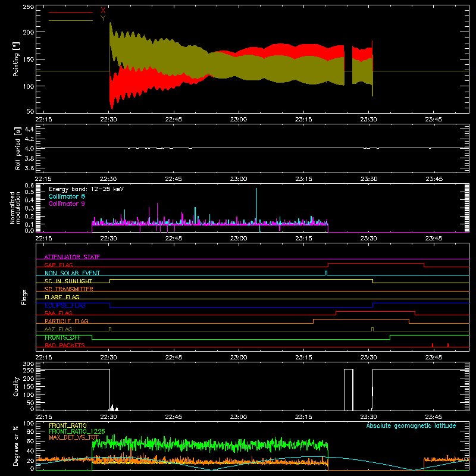The height and width of the screenshot is (476, 476).
Task: Select the red X legend line sample
Action: 71,12
